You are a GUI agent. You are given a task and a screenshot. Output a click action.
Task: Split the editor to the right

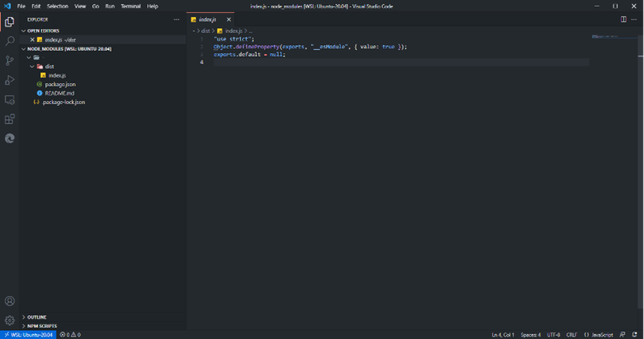pos(623,19)
